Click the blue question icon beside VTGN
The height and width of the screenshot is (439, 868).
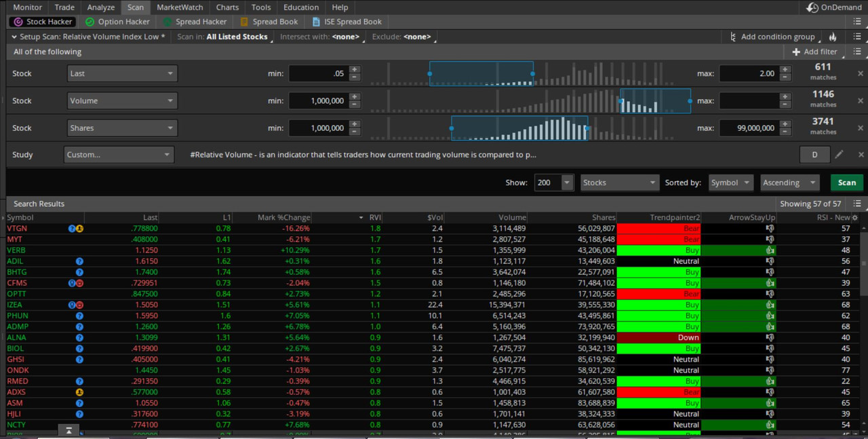72,229
